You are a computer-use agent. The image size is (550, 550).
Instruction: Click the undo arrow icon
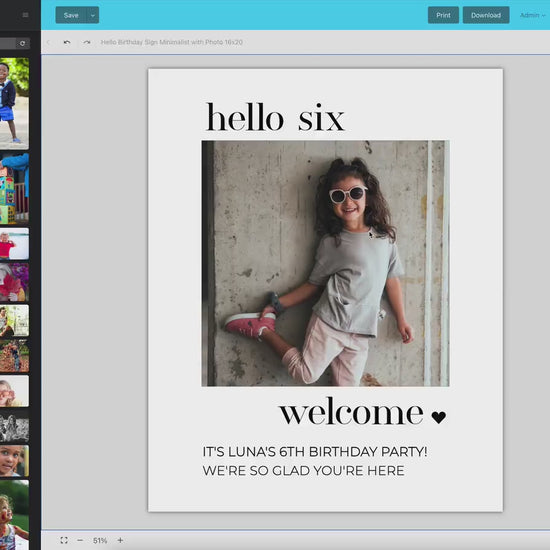(67, 42)
